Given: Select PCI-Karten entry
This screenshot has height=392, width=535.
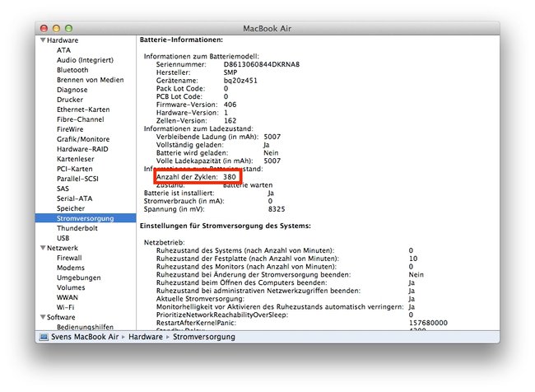Looking at the screenshot, I should 74,169.
